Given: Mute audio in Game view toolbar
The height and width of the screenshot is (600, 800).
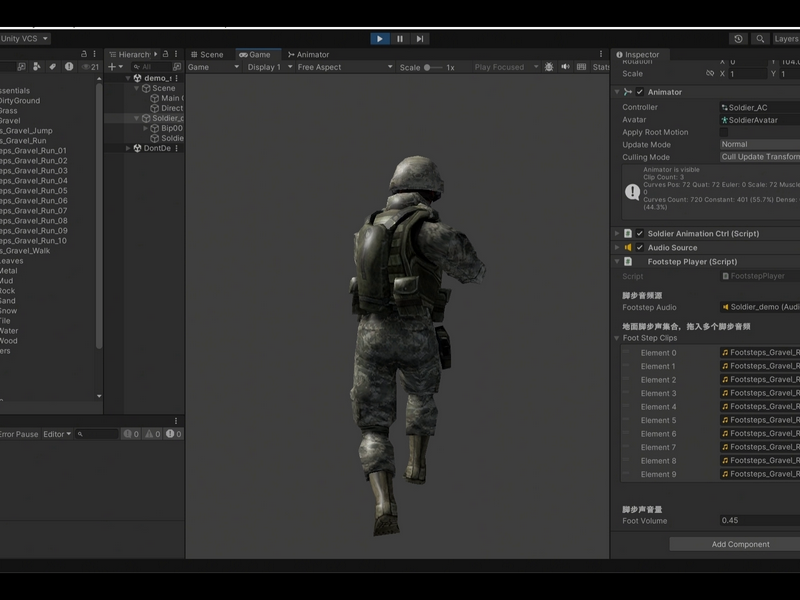Looking at the screenshot, I should coord(565,67).
